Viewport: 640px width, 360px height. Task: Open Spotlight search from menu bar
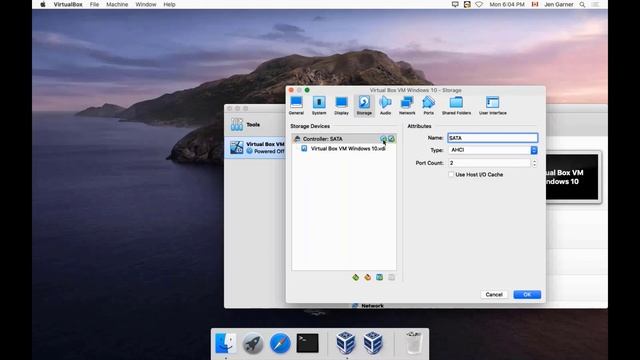(x=582, y=4)
